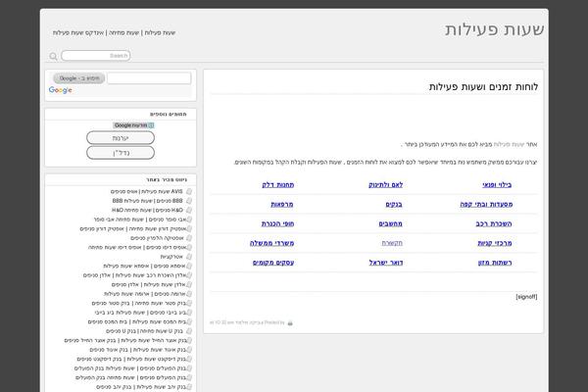Click the page icon beside אופטיקה הלפרין סניפים
The width and height of the screenshot is (588, 392).
189,238
